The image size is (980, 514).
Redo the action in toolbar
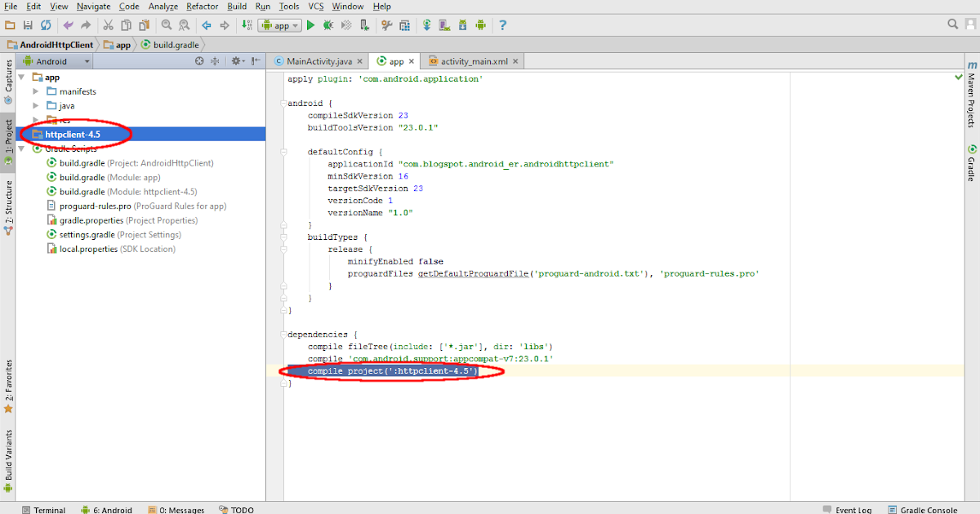(86, 25)
